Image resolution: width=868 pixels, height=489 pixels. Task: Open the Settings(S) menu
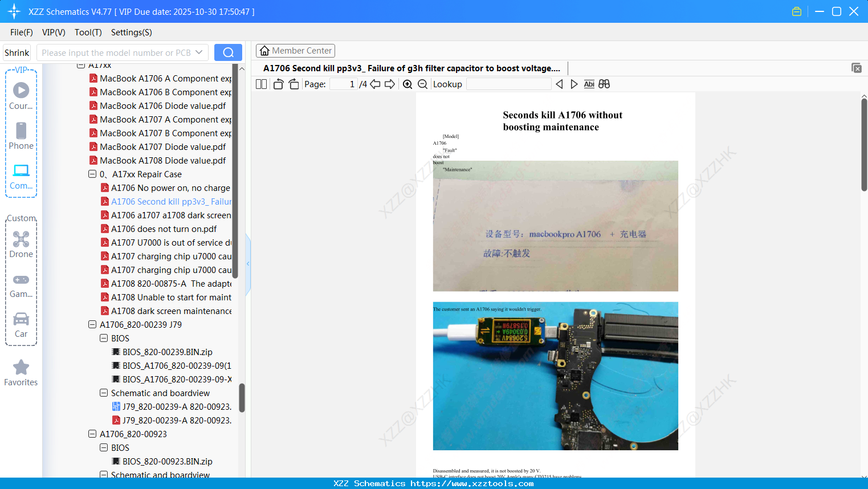point(132,32)
